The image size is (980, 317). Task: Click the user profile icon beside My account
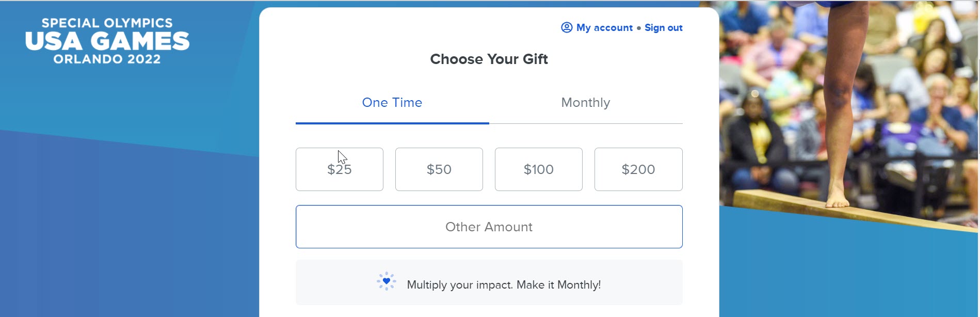coord(567,27)
